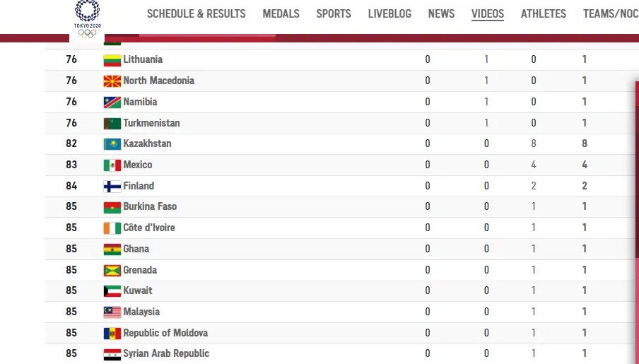Open the Turkmenistan country link
The height and width of the screenshot is (364, 639).
(x=151, y=123)
